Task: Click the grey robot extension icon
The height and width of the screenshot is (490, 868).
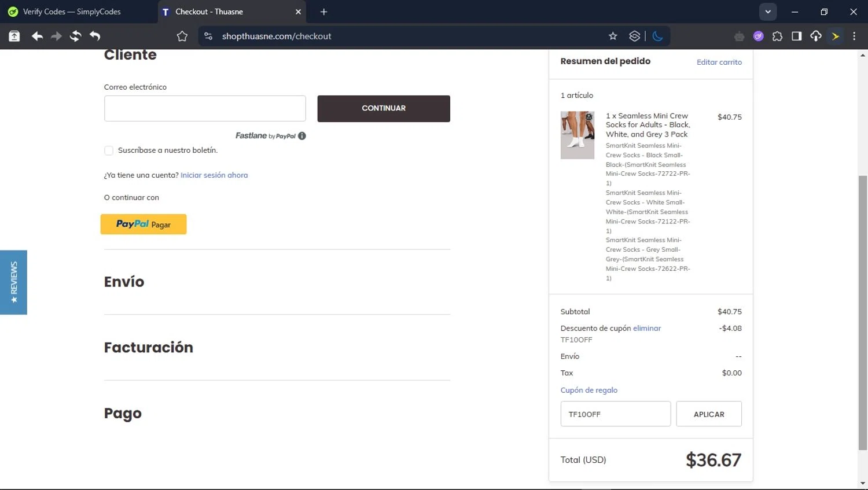Action: (x=739, y=36)
